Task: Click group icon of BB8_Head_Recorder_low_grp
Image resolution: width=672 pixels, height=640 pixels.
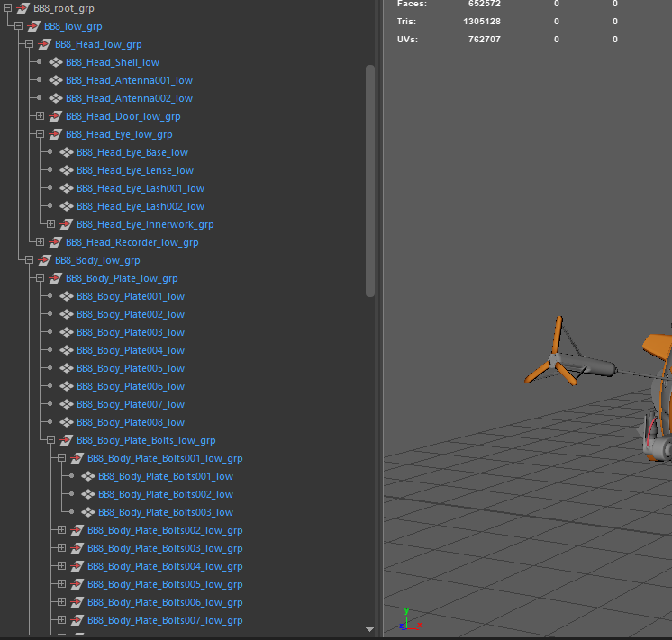Action: pos(55,242)
